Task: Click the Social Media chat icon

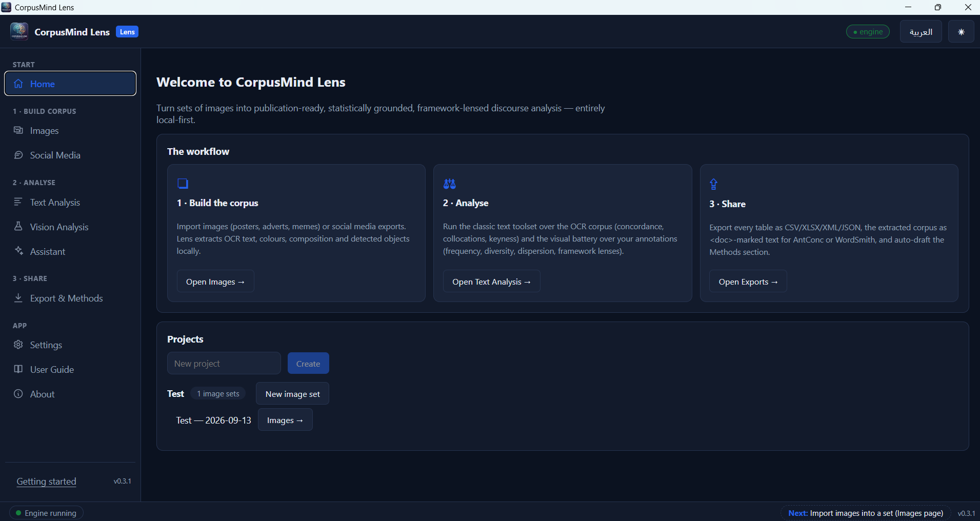Action: point(18,155)
